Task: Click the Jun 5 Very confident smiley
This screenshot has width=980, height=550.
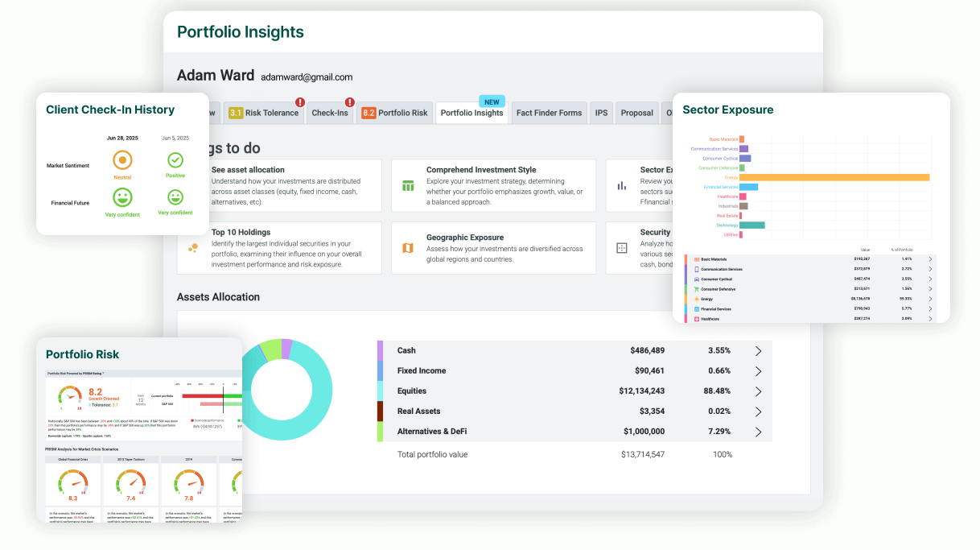Action: [x=175, y=197]
